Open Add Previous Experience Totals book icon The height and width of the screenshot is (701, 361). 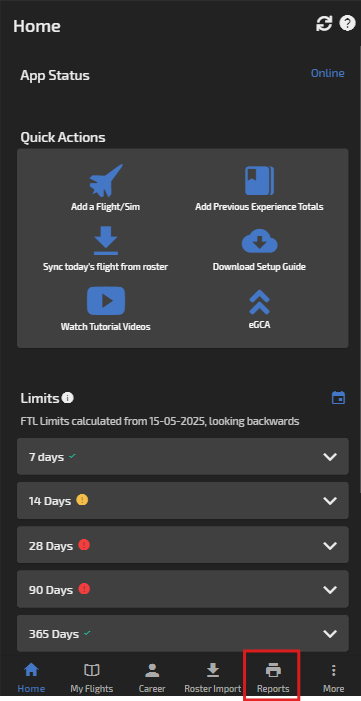(x=259, y=181)
